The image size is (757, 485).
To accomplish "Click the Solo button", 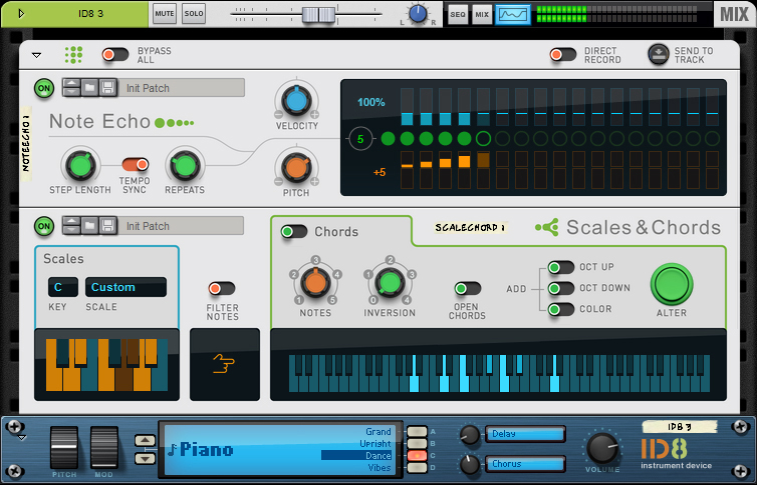I will click(193, 14).
